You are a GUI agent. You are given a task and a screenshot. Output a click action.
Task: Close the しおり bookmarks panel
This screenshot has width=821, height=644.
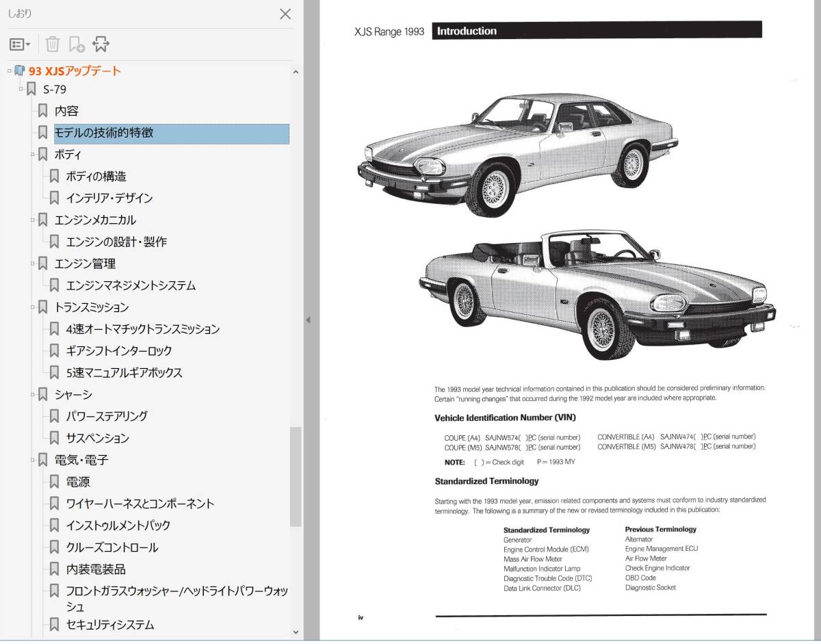(285, 14)
